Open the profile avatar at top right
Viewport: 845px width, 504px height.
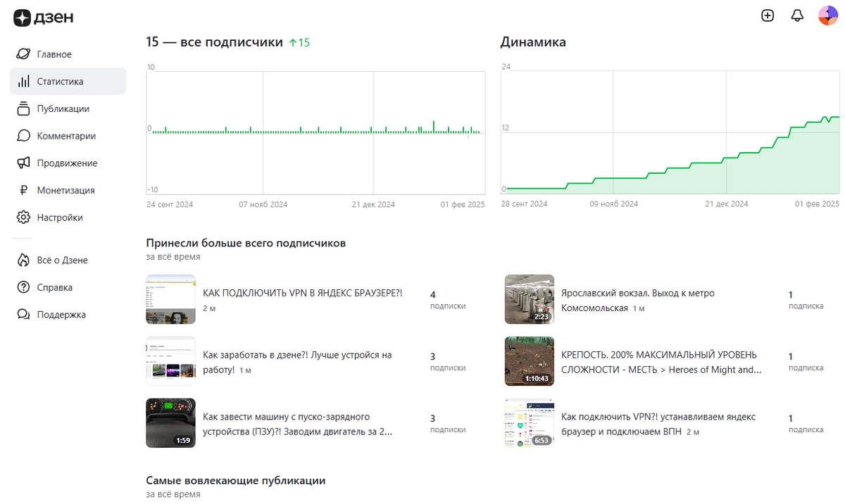click(x=827, y=15)
